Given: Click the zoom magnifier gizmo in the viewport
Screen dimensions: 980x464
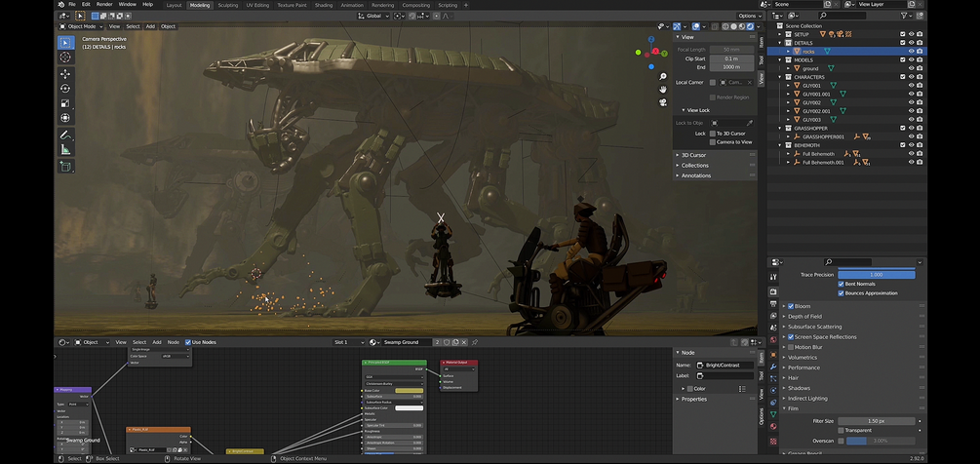Looking at the screenshot, I should 662,75.
